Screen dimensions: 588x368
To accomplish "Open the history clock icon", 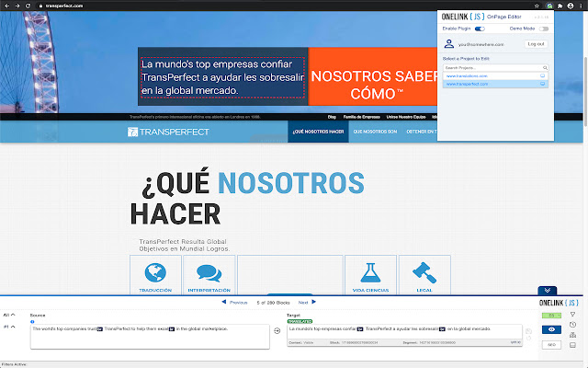I will coord(572,325).
